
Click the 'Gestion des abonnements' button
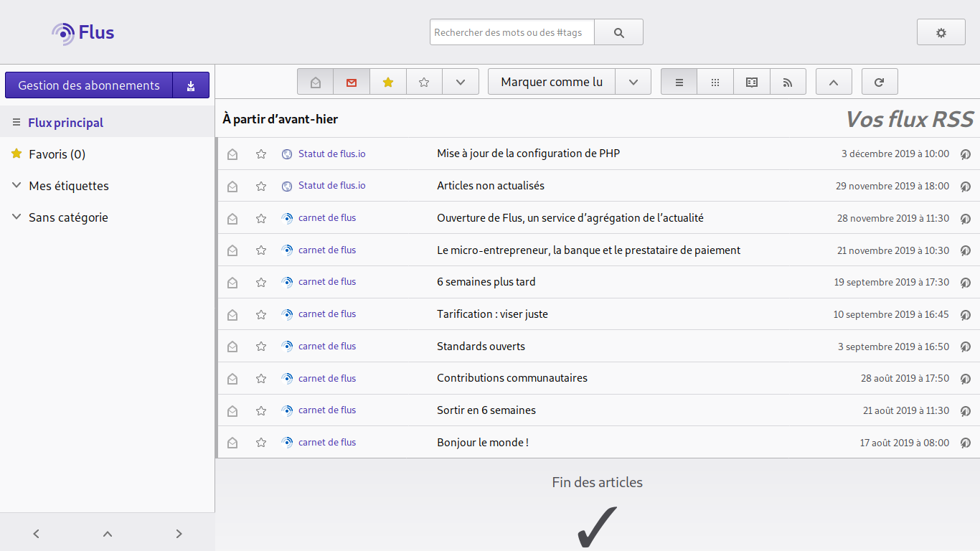pos(88,85)
